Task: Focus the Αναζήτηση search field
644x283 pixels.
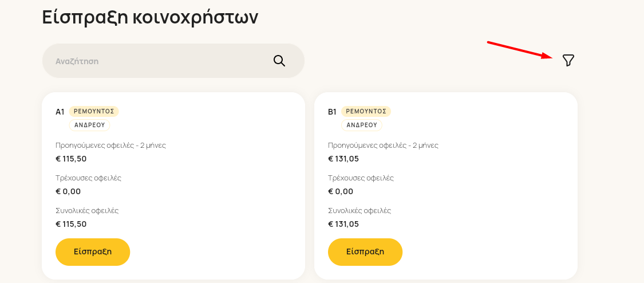Action: [x=173, y=61]
